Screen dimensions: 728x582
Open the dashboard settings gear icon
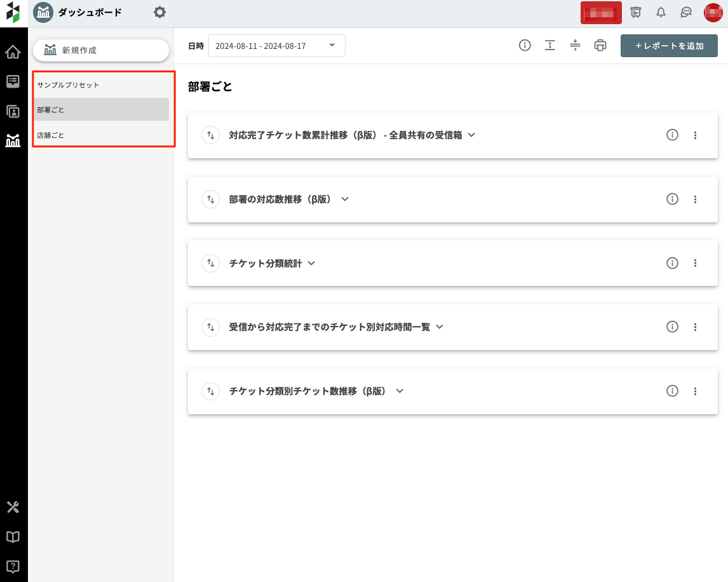pyautogui.click(x=159, y=12)
